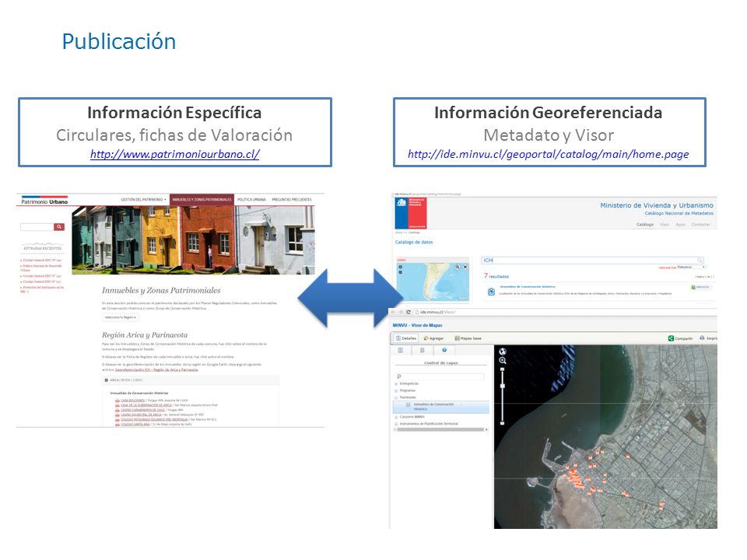Click the green service button on the ICH result
This screenshot has width=747, height=560.
pyautogui.click(x=700, y=287)
